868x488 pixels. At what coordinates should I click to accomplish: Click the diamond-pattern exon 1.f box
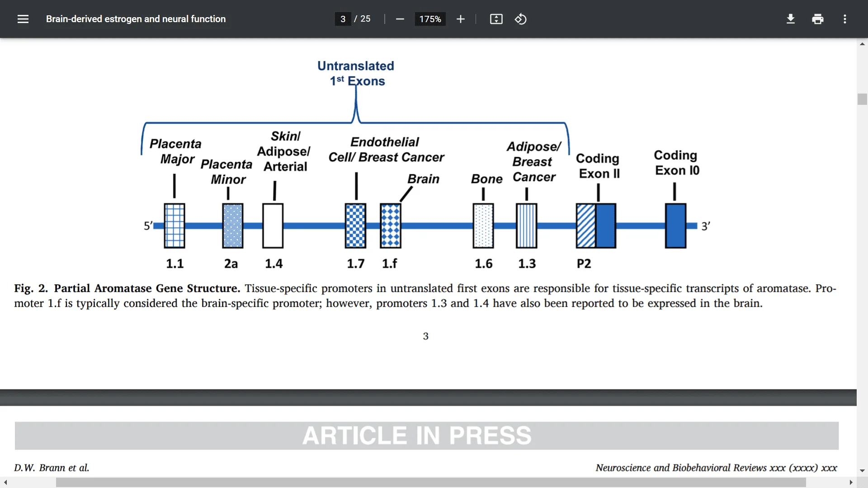[x=391, y=225]
